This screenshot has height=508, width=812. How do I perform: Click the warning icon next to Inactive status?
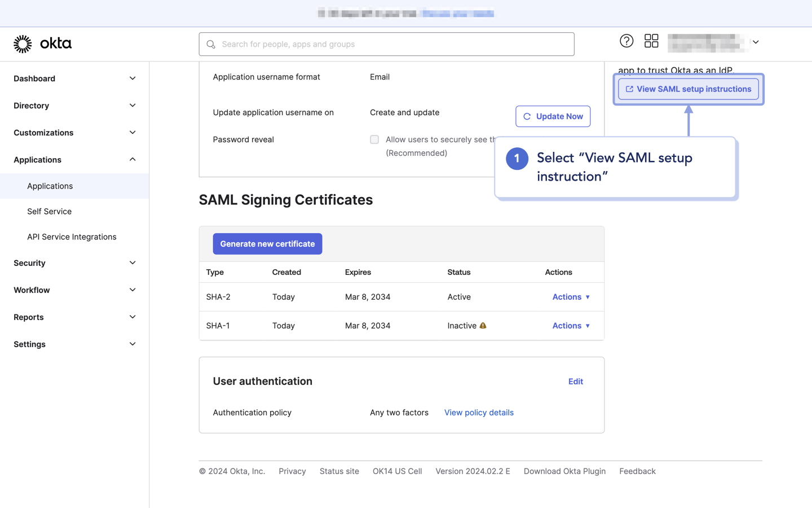coord(483,326)
